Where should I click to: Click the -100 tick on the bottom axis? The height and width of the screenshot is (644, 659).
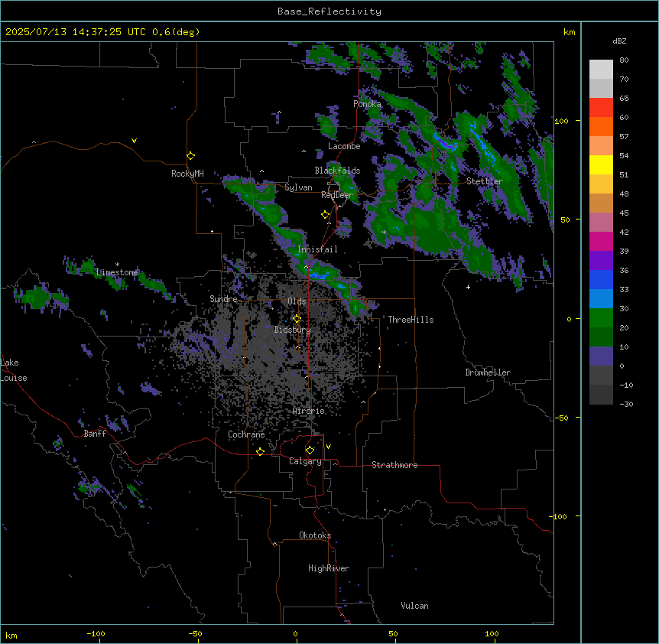click(96, 634)
